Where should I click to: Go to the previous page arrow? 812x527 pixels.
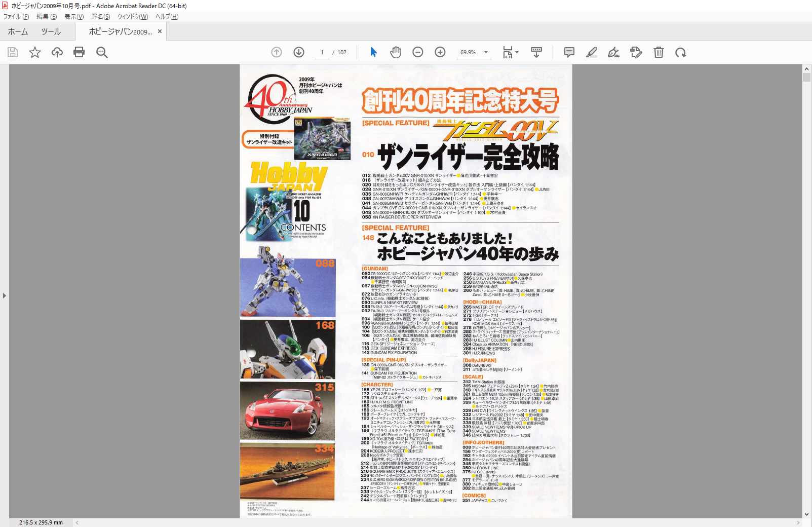click(277, 52)
